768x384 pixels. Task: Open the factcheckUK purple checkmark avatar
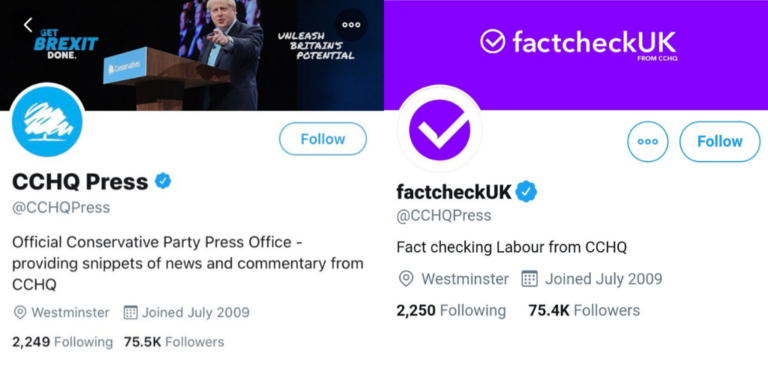[x=439, y=129]
